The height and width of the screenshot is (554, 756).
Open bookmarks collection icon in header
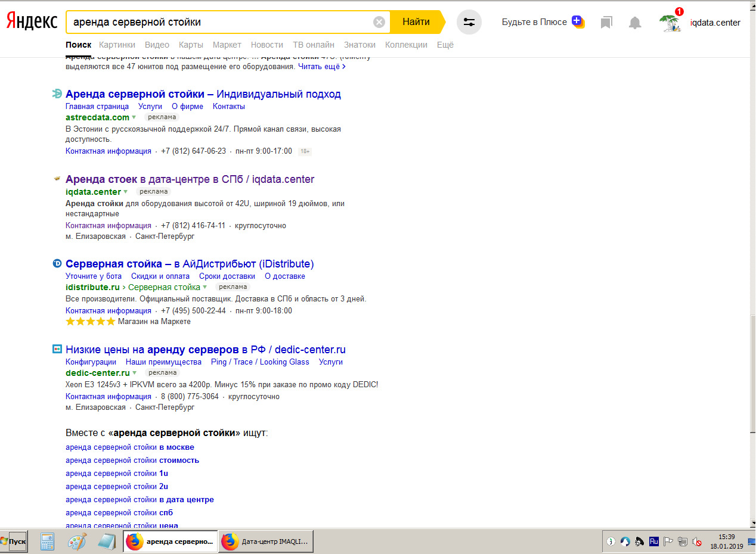pyautogui.click(x=606, y=23)
